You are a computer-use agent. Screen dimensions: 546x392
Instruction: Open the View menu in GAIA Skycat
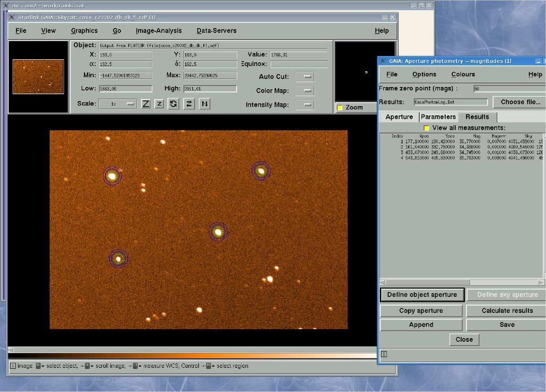49,30
